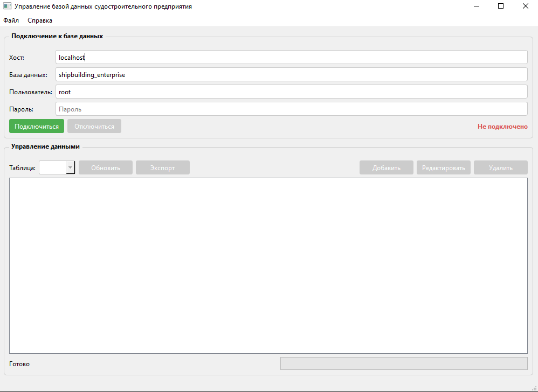Click the Подключение к базе данных group title
The width and height of the screenshot is (538, 392).
coord(57,36)
